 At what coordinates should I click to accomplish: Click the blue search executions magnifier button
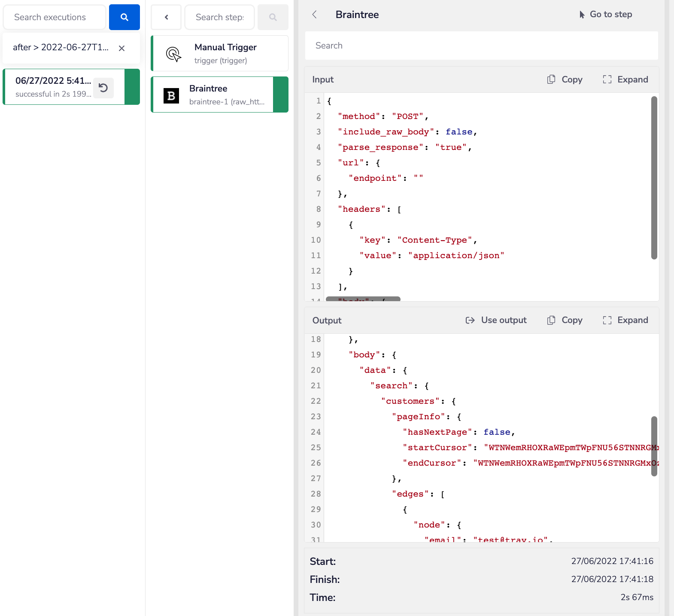click(x=124, y=17)
